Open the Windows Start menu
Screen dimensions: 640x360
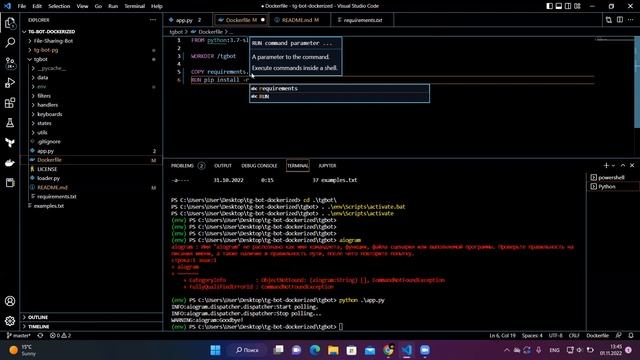coord(215,350)
